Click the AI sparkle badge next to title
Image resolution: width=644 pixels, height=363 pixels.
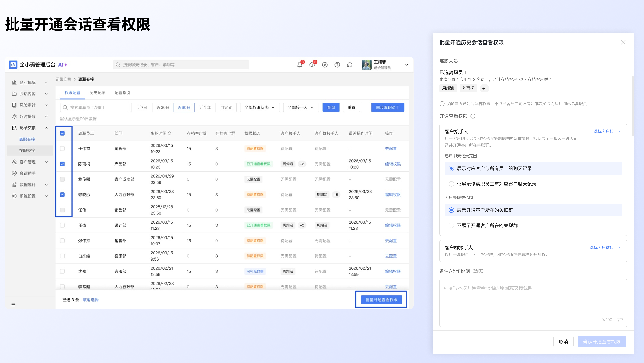point(63,65)
